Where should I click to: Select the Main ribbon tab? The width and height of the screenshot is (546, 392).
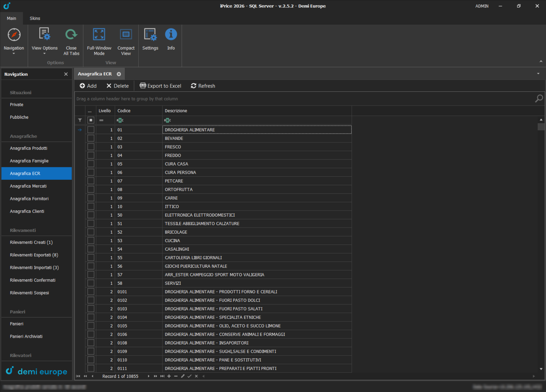point(12,18)
